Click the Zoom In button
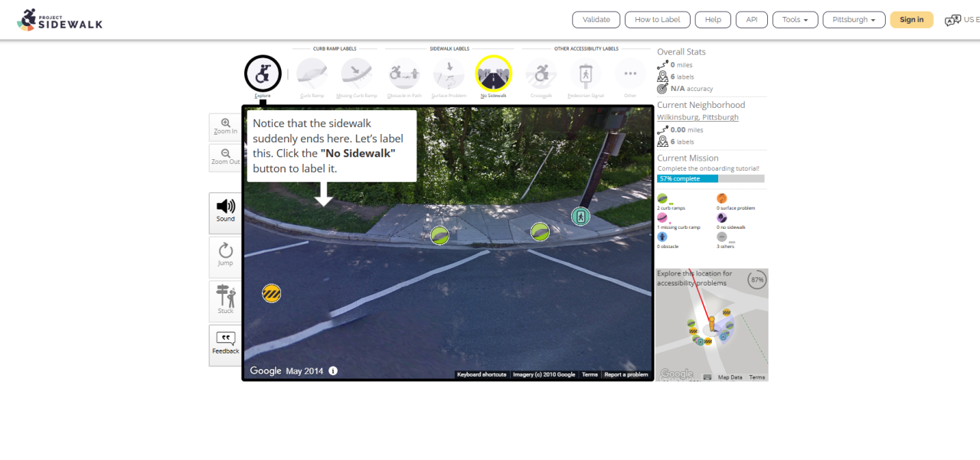This screenshot has width=980, height=460. [x=225, y=127]
